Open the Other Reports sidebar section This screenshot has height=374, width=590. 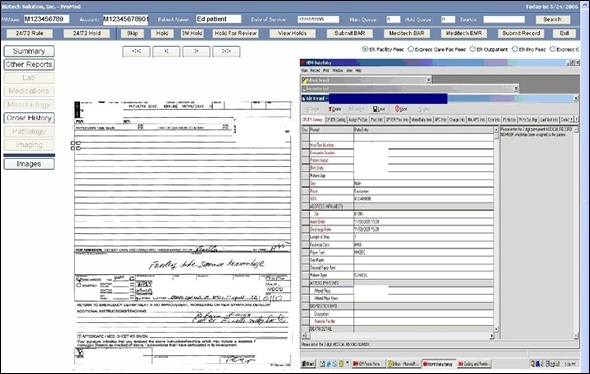(29, 64)
